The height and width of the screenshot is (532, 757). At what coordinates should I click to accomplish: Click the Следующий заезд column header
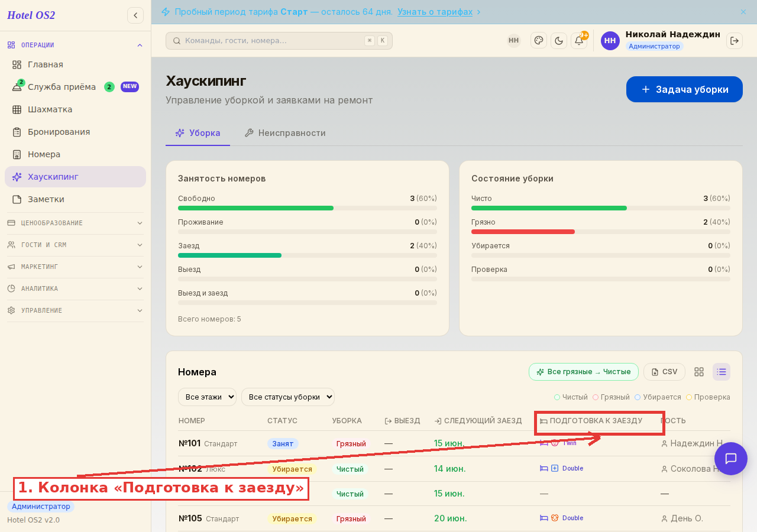[x=478, y=421]
